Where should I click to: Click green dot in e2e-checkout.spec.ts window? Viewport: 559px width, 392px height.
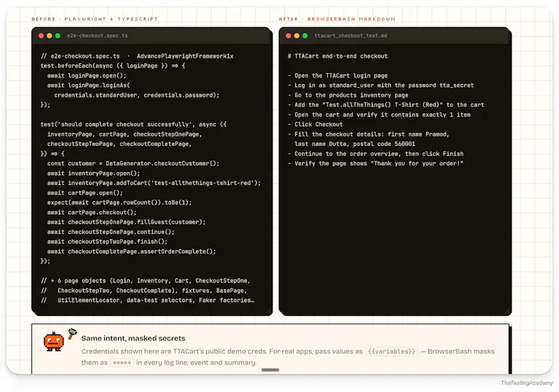point(58,36)
